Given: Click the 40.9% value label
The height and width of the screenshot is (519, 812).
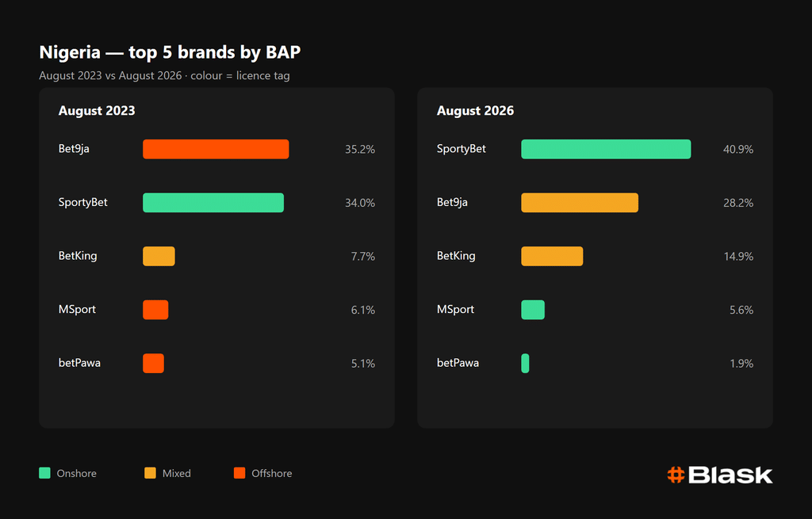Looking at the screenshot, I should (738, 150).
